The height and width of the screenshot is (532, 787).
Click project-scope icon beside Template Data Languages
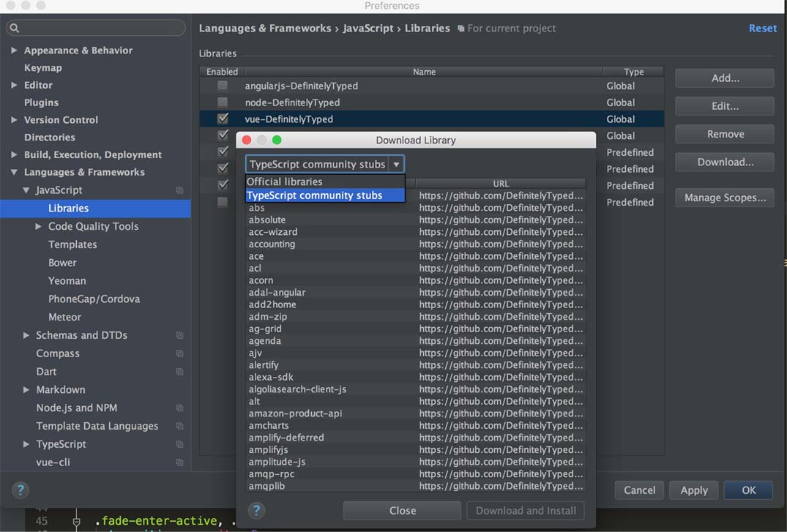pos(179,426)
